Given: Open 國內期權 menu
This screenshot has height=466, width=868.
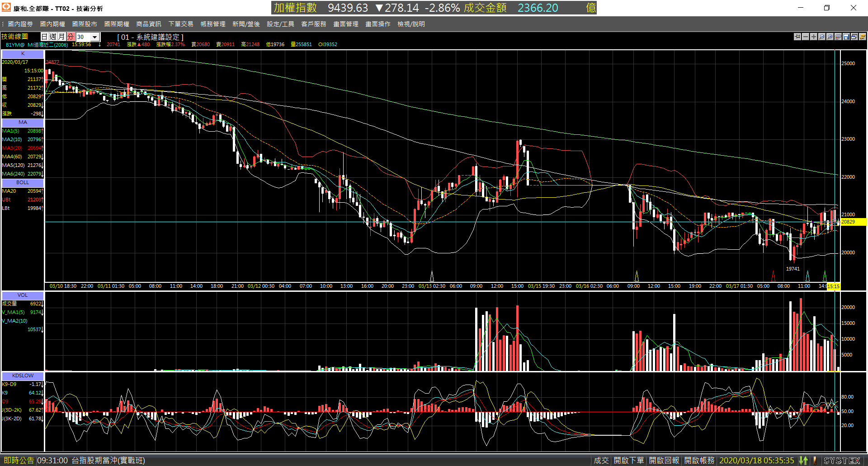Looking at the screenshot, I should [52, 24].
